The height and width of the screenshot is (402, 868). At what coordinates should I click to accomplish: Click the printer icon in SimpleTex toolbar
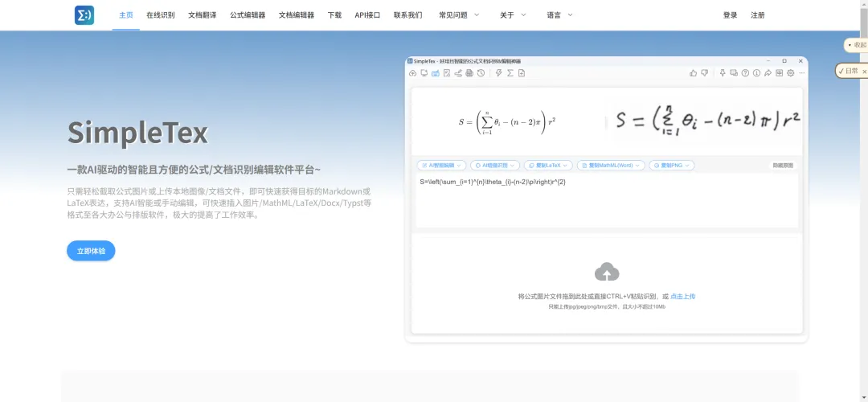[x=469, y=73]
